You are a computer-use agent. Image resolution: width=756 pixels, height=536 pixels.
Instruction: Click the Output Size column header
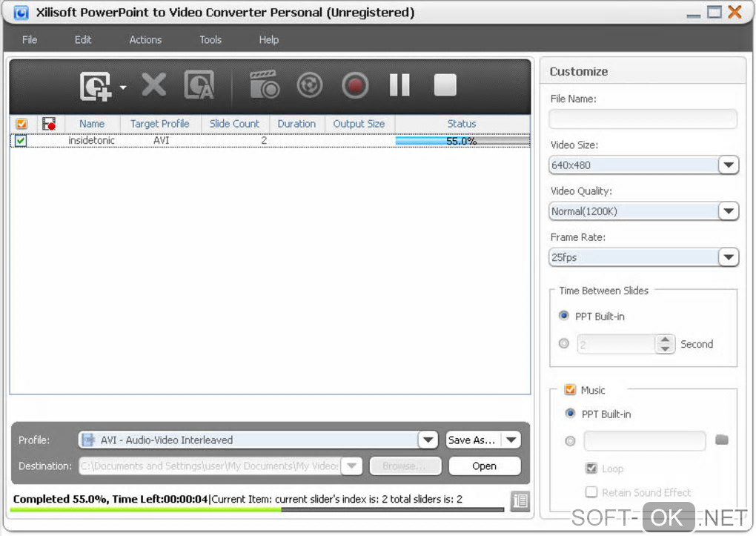[x=359, y=124]
